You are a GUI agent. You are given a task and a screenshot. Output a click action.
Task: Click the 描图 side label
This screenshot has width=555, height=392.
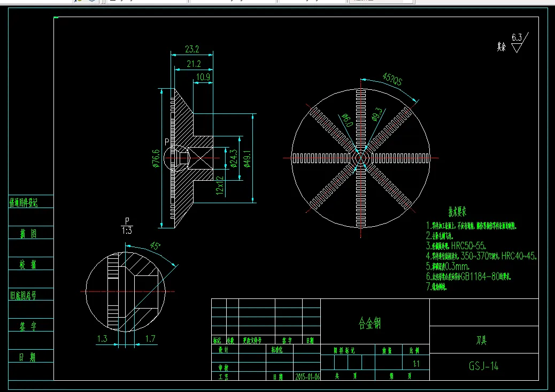tap(28, 234)
